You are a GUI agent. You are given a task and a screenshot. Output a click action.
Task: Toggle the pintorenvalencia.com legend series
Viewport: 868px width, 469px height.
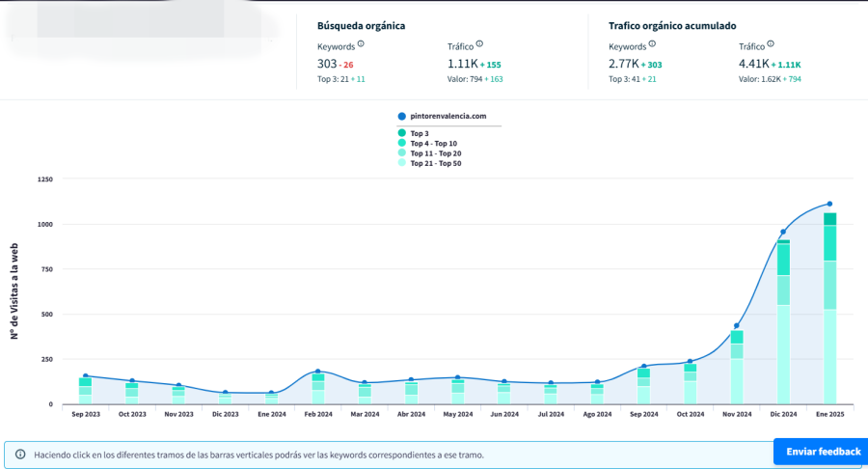click(x=441, y=116)
